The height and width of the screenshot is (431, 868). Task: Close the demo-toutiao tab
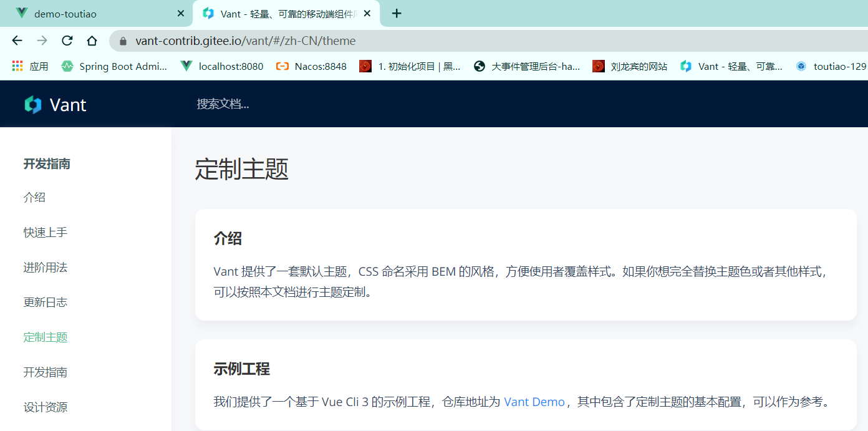coord(181,13)
